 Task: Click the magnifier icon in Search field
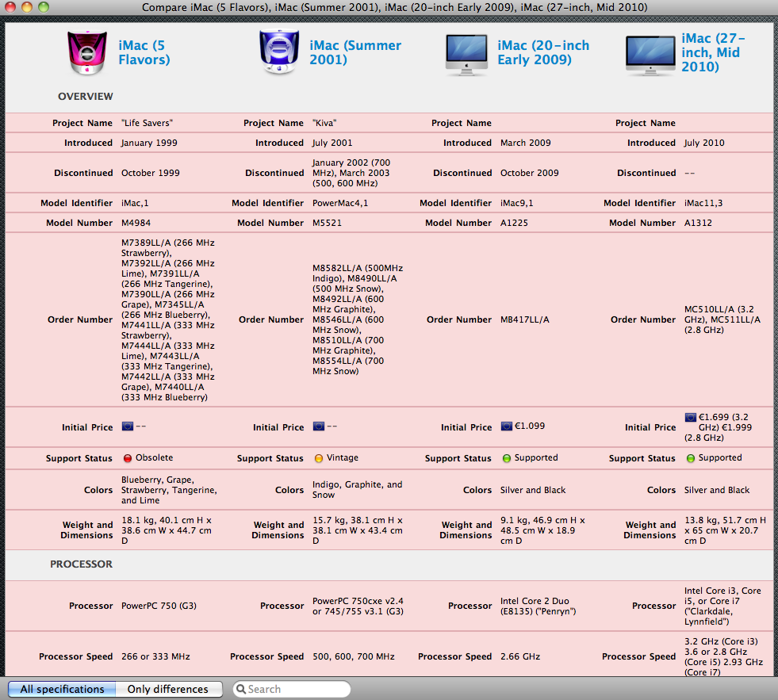coord(241,689)
